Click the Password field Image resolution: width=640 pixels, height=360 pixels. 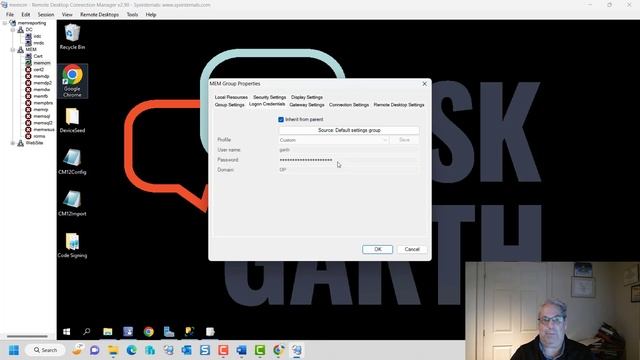[348, 160]
